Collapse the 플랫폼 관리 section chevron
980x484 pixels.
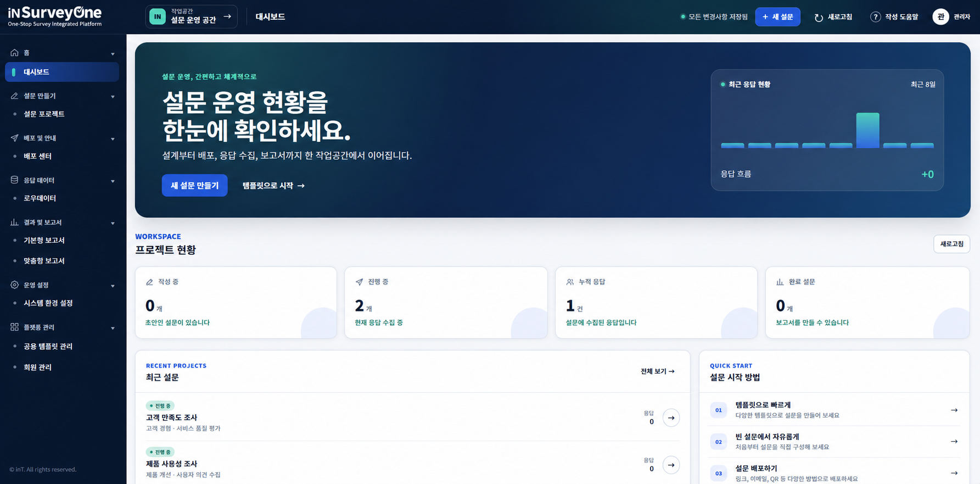[113, 329]
